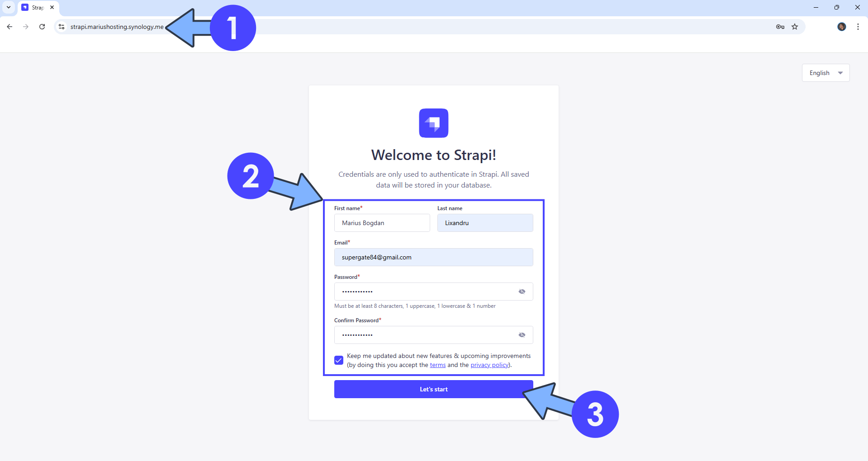Open the terms link
868x461 pixels.
coord(438,365)
